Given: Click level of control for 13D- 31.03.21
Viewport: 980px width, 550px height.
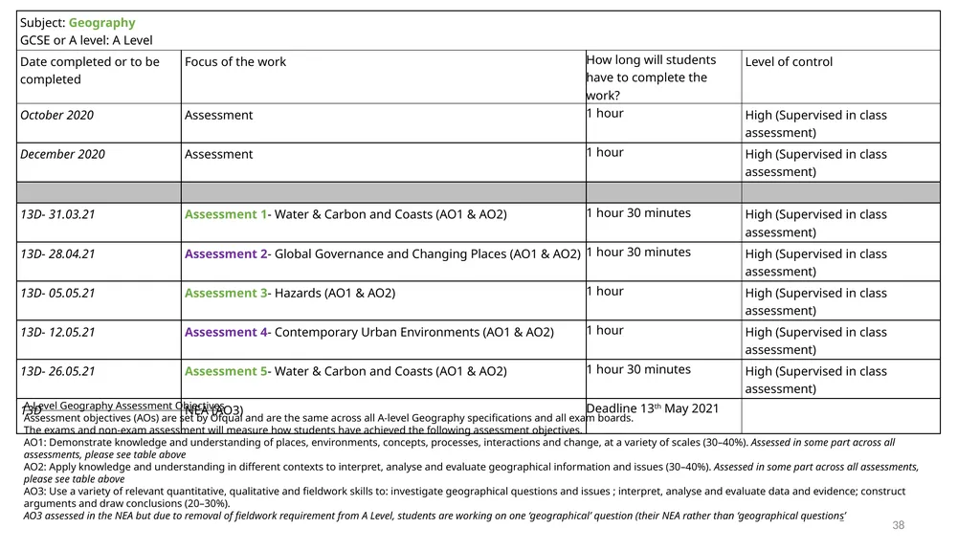Looking at the screenshot, I should (815, 223).
